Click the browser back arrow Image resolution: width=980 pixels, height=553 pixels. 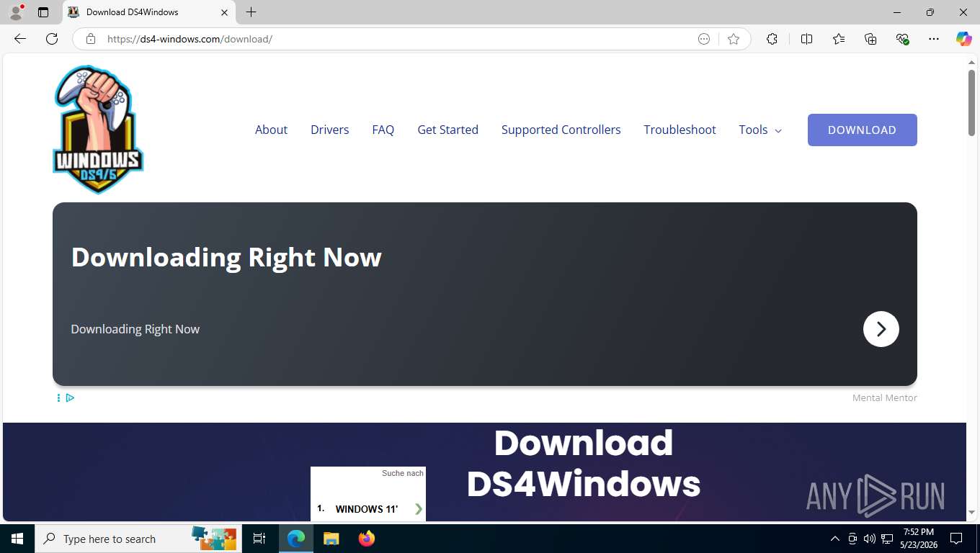click(20, 39)
